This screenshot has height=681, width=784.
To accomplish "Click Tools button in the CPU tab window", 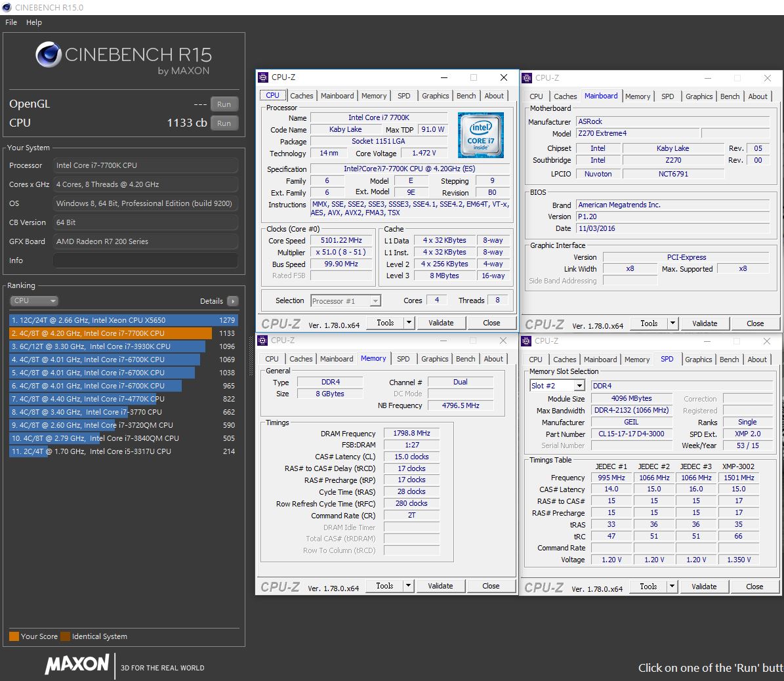I will 385,323.
